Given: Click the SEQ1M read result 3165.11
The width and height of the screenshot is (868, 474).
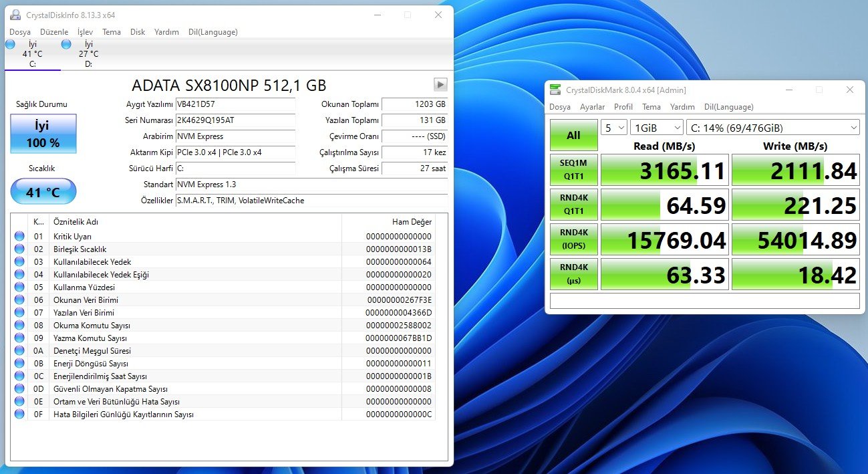Looking at the screenshot, I should [664, 171].
